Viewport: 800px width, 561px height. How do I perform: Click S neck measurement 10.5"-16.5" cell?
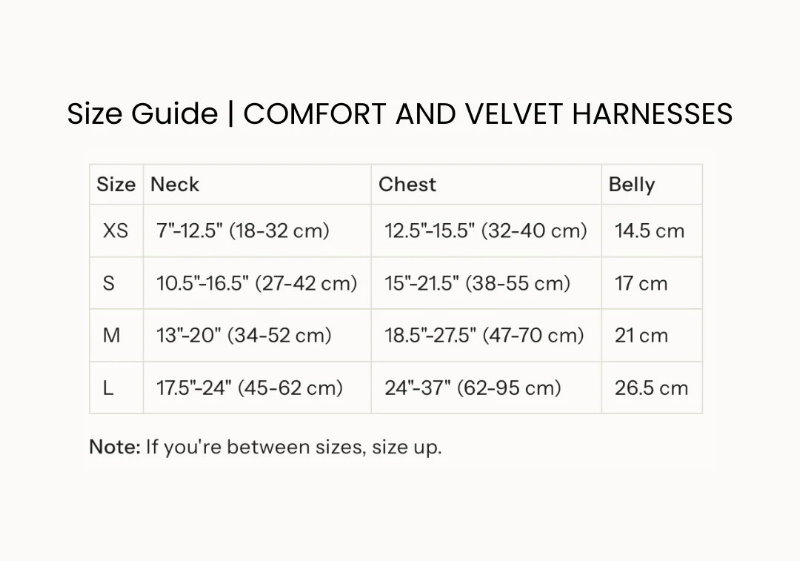[x=256, y=283]
